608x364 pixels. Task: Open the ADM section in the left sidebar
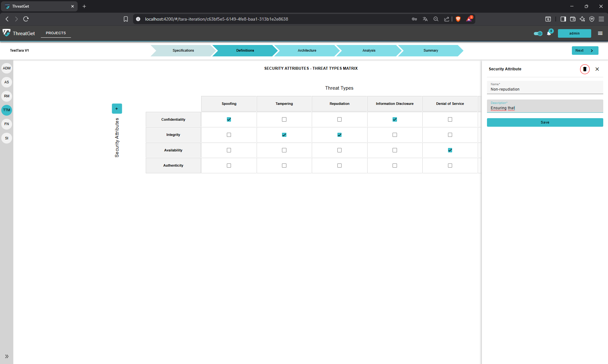pyautogui.click(x=6, y=68)
